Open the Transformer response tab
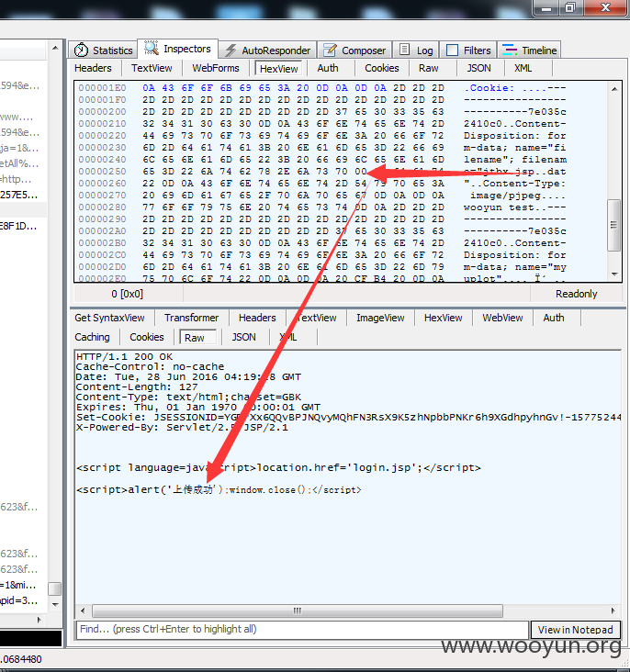This screenshot has height=672, width=630. tap(191, 318)
